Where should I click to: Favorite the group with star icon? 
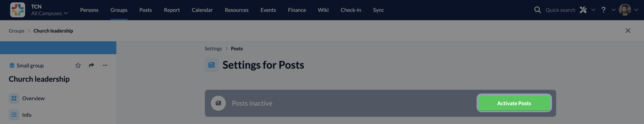[78, 66]
